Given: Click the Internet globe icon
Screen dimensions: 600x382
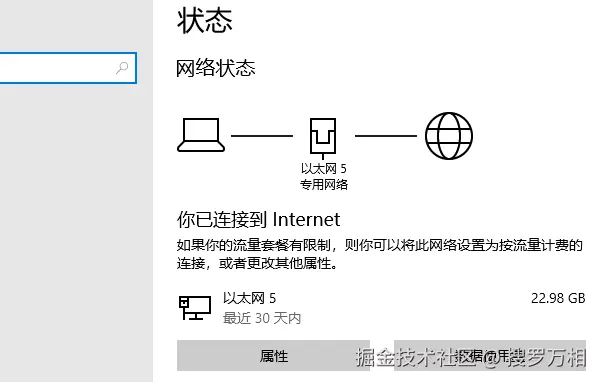Looking at the screenshot, I should pos(449,135).
